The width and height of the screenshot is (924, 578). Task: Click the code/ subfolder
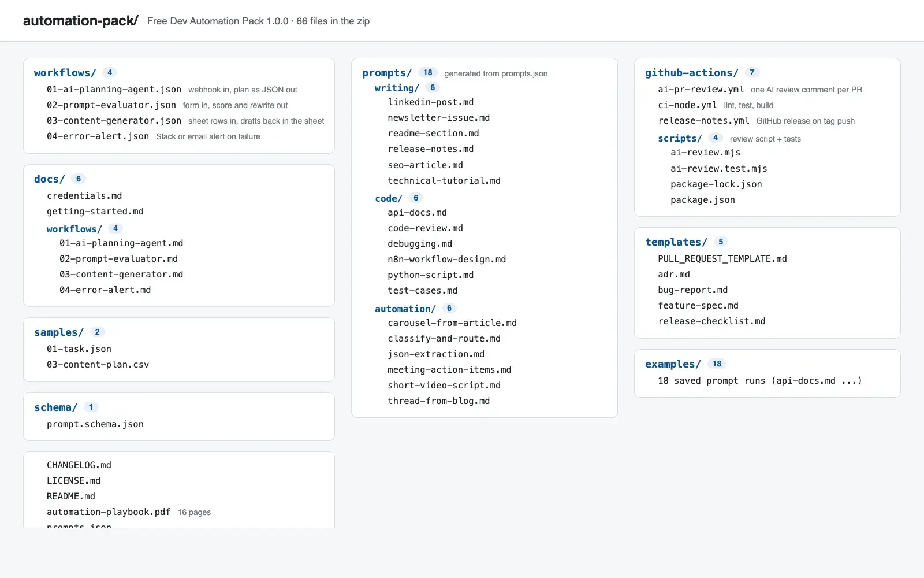point(389,198)
